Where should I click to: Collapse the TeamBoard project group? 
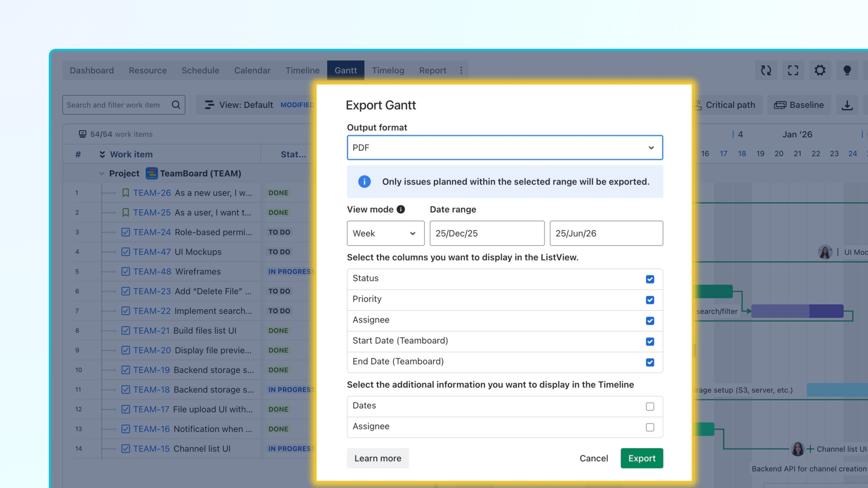(101, 174)
